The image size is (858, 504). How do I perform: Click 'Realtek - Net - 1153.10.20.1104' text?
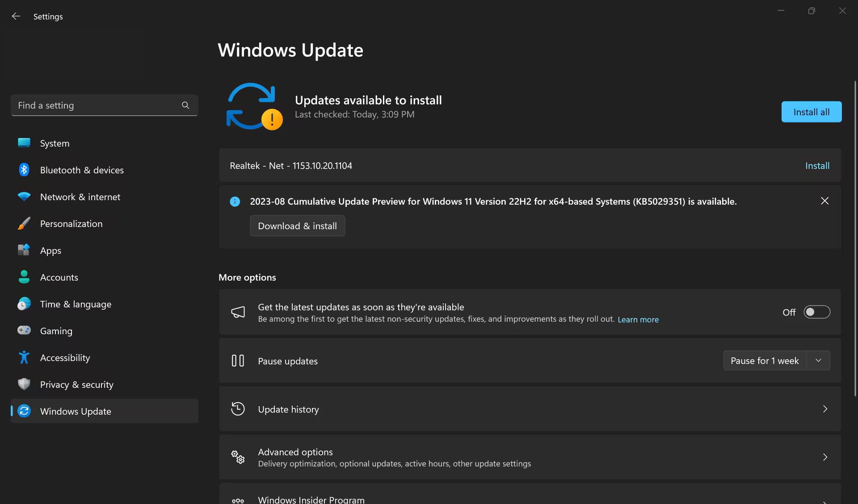coord(291,166)
